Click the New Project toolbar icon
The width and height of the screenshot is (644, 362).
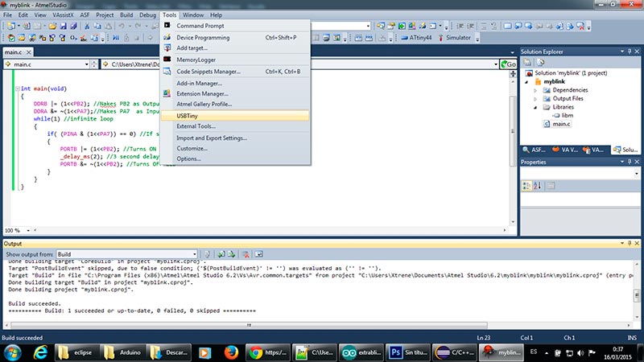[x=10, y=26]
